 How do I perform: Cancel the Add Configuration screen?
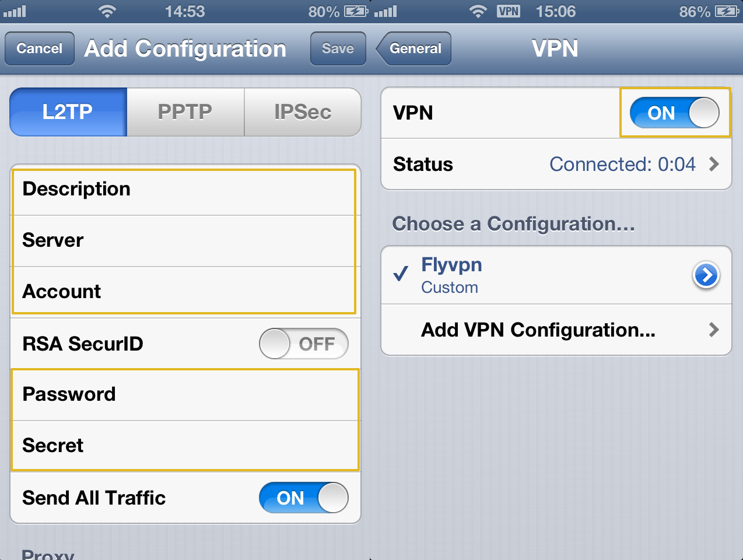pos(40,48)
